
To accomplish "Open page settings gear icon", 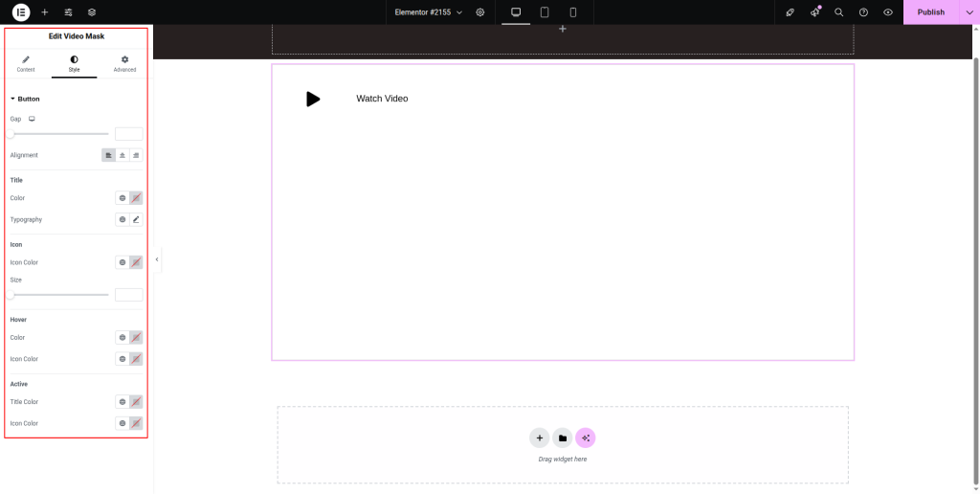I will click(x=480, y=11).
